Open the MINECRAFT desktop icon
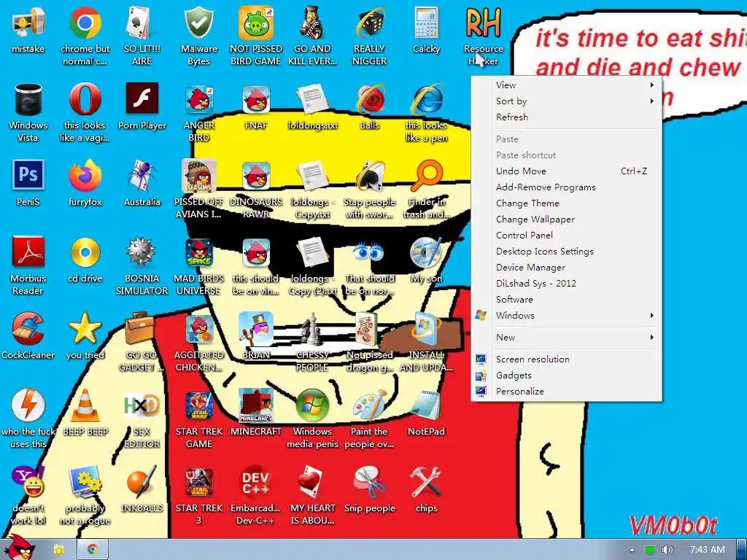 [x=256, y=405]
